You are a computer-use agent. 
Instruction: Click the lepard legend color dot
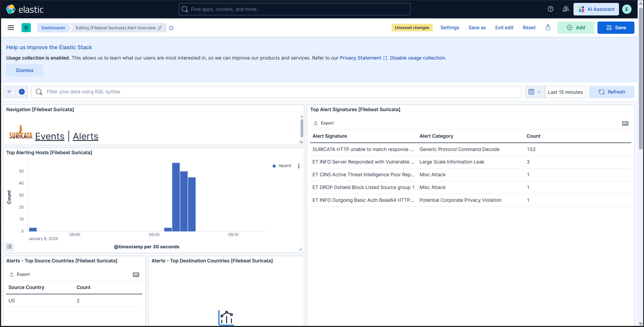point(274,166)
